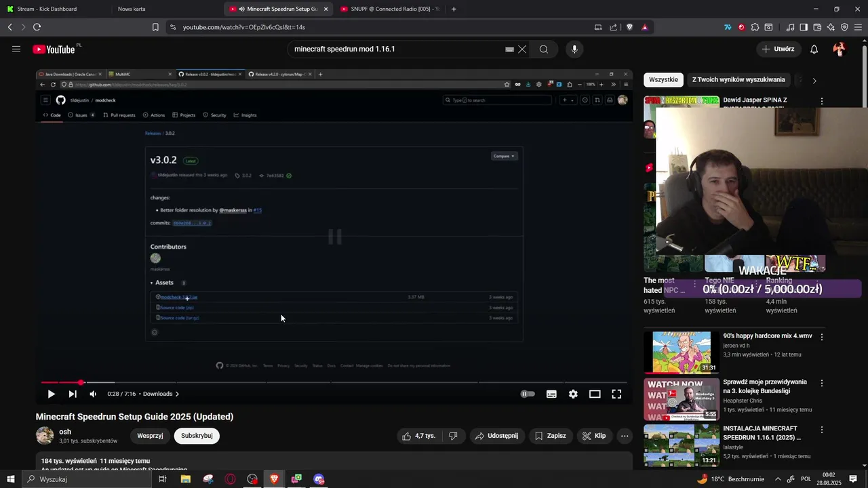Screen dimensions: 868x488
Task: Dislike the Minecraft speedrun video
Action: [453, 436]
